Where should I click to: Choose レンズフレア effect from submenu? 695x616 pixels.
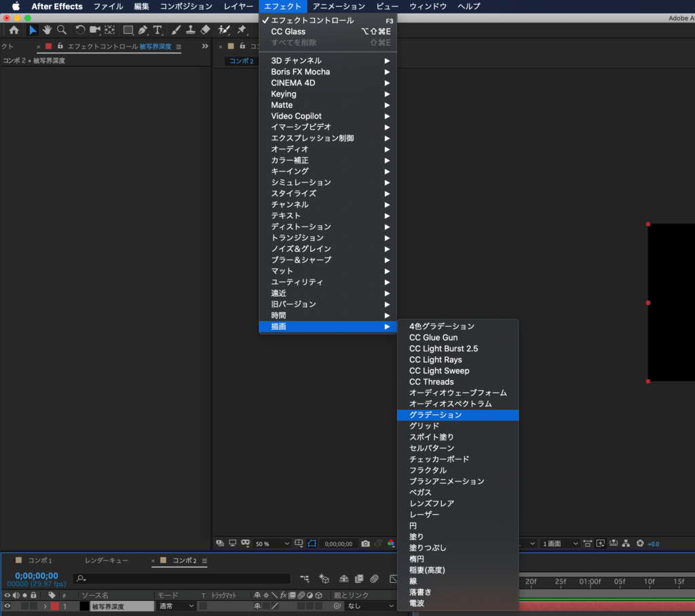[x=458, y=504]
